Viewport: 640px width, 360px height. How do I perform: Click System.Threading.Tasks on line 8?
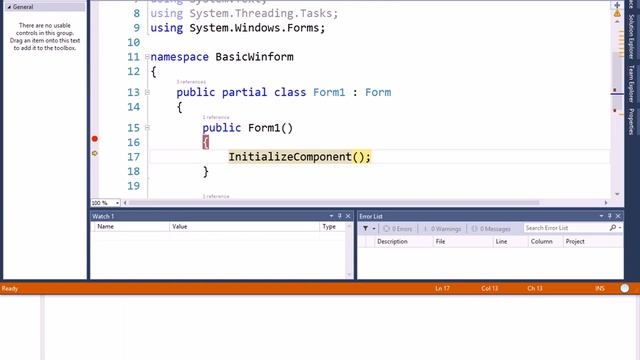[260, 13]
